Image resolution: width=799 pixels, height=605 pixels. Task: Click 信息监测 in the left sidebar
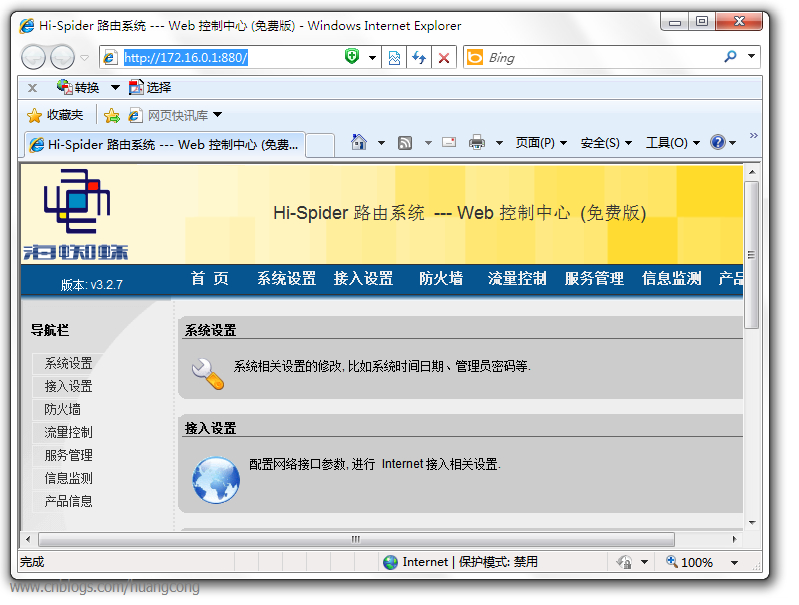coord(68,478)
